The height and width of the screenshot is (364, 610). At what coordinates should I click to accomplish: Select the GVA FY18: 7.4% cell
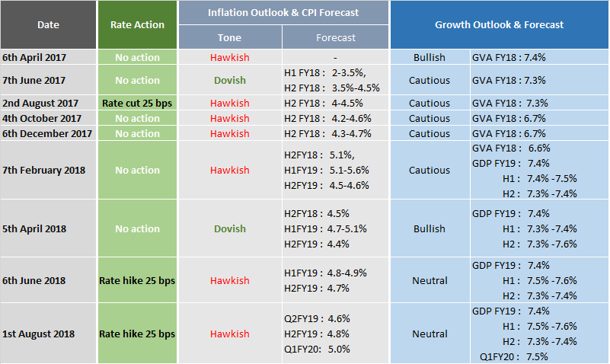pyautogui.click(x=509, y=57)
